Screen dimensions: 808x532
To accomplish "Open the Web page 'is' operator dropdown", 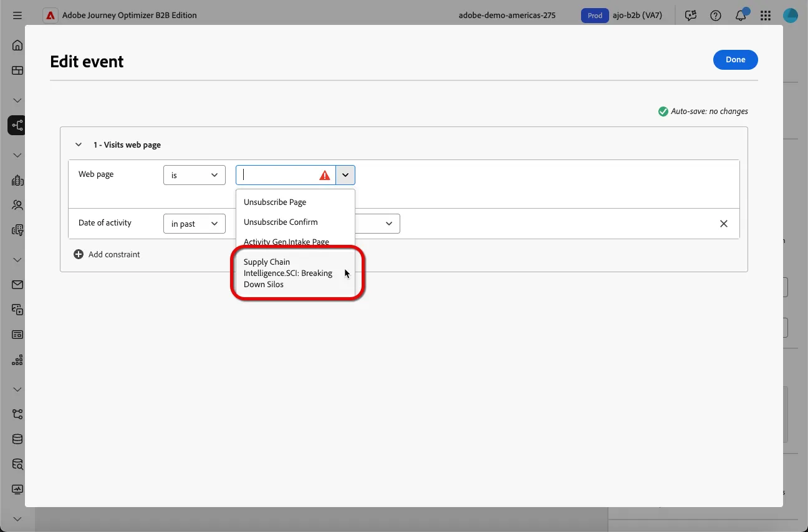I will [x=195, y=175].
